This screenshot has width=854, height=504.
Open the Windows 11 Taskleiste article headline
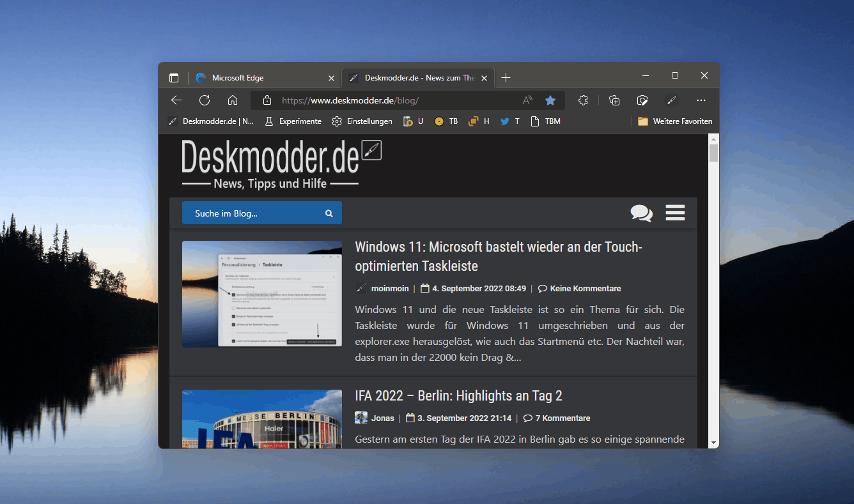pos(498,256)
